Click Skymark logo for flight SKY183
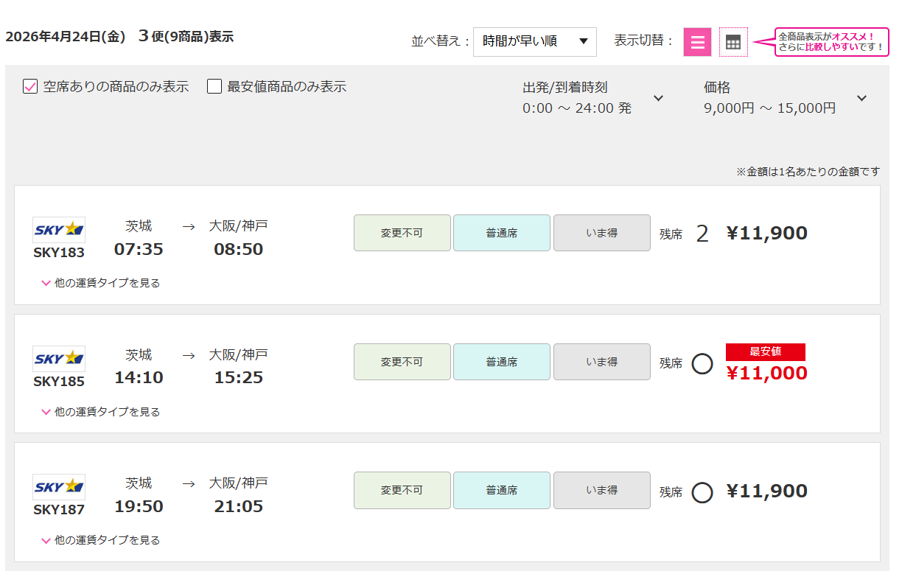 [59, 230]
